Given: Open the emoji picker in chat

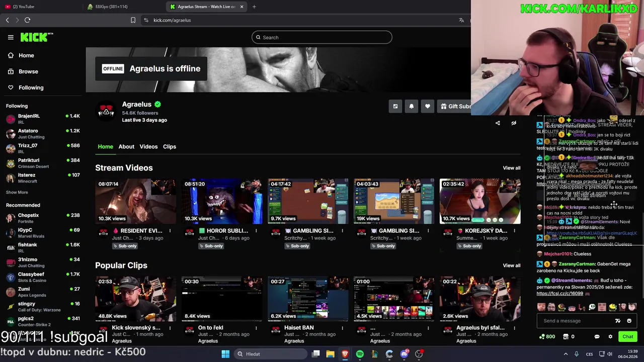Looking at the screenshot, I should pyautogui.click(x=629, y=321).
